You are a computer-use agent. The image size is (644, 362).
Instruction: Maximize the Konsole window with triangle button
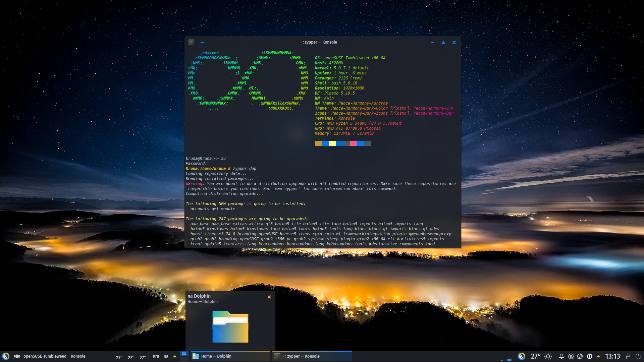click(443, 42)
